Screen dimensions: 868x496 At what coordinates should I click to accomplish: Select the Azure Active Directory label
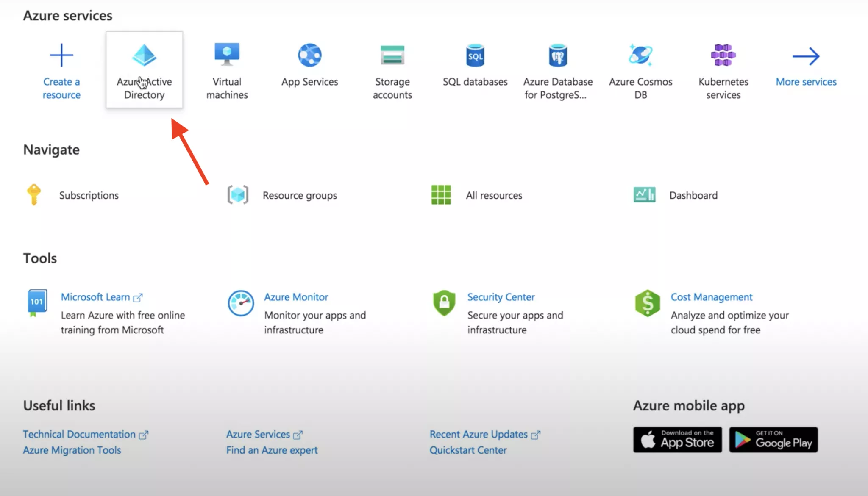[144, 88]
